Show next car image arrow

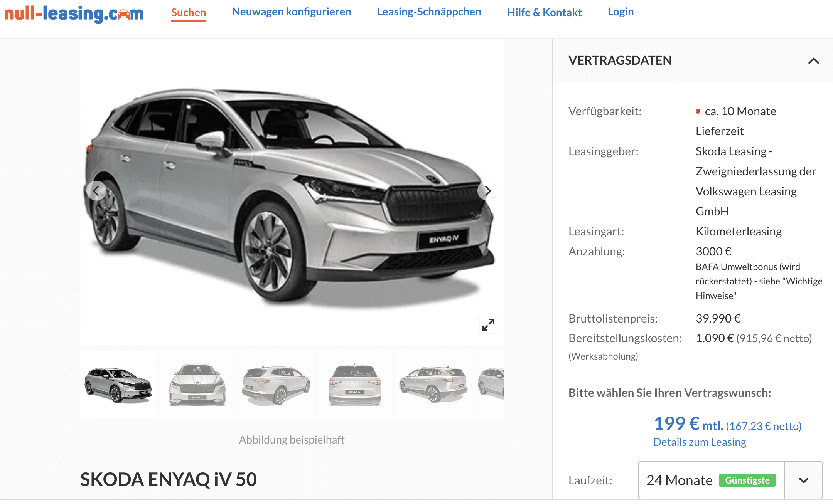pyautogui.click(x=487, y=191)
